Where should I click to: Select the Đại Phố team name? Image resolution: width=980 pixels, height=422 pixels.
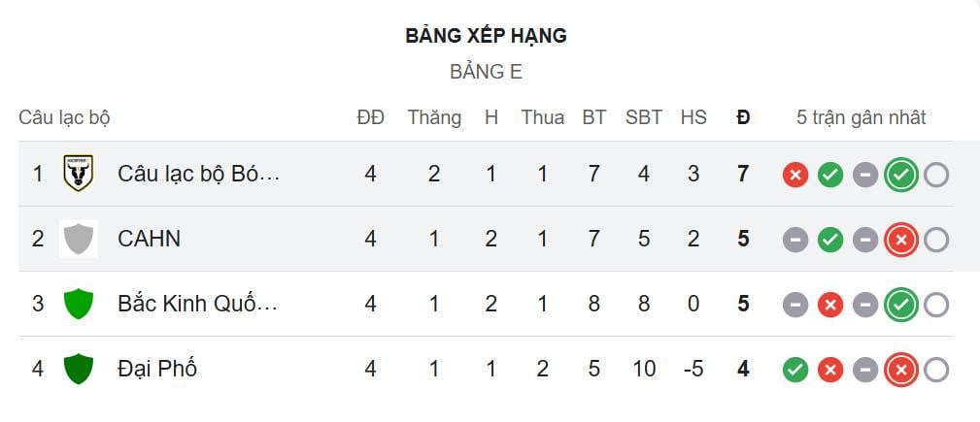(x=157, y=369)
